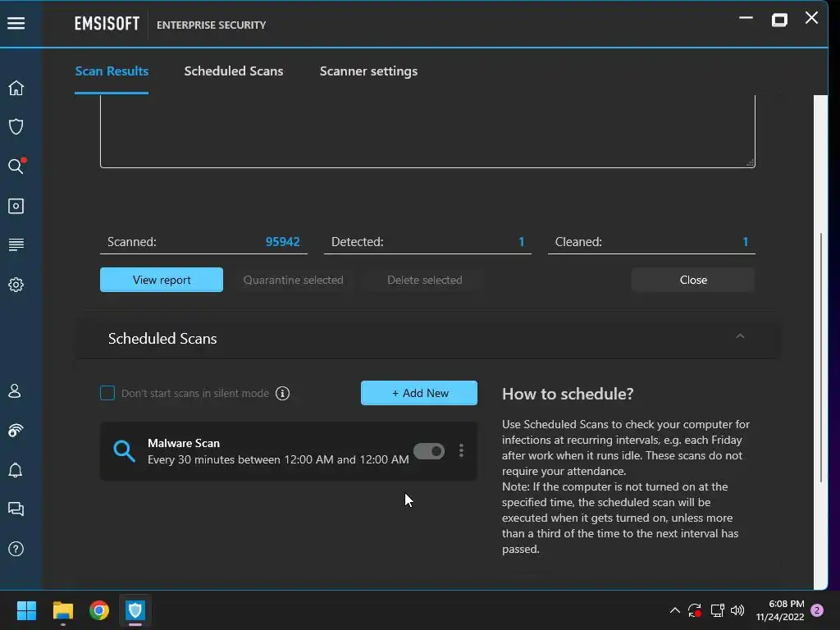Click the vertical scrollbar thumb
This screenshot has width=840, height=630.
[x=821, y=358]
